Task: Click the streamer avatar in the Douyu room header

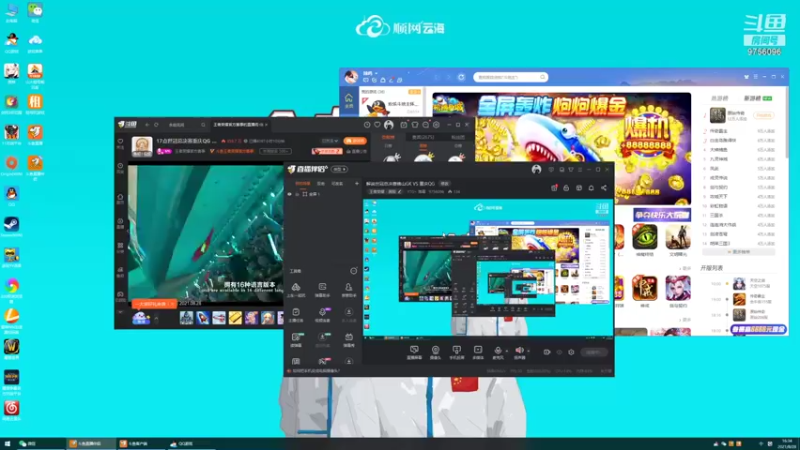Action: [x=142, y=146]
